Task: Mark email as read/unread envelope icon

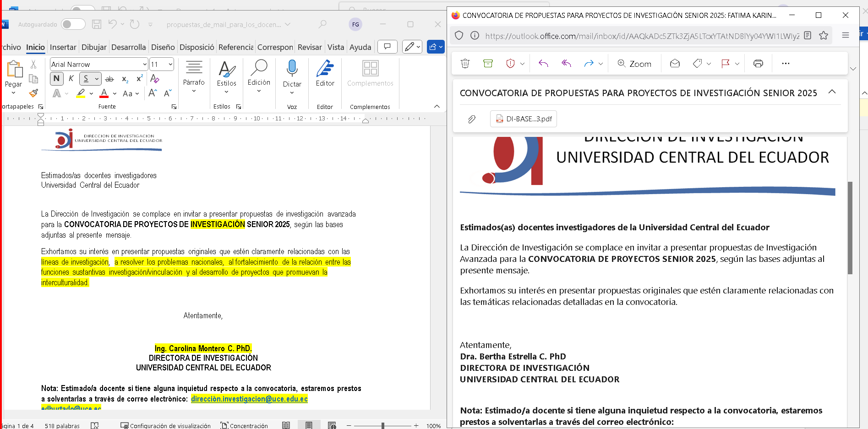Action: click(x=675, y=63)
